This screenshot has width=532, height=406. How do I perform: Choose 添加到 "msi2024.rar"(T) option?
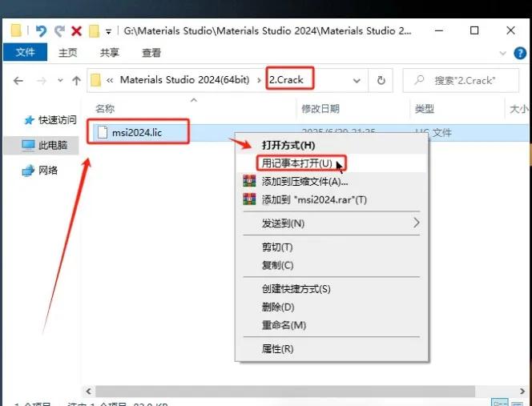click(314, 199)
